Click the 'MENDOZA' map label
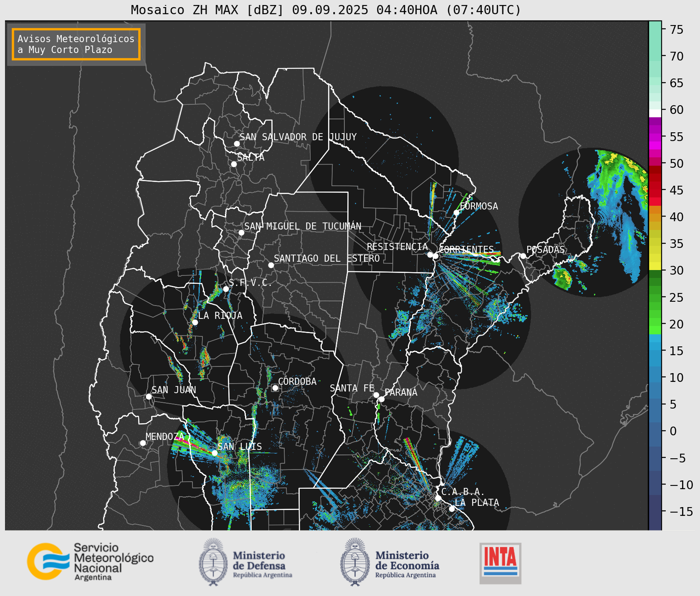700x596 pixels. 165,437
